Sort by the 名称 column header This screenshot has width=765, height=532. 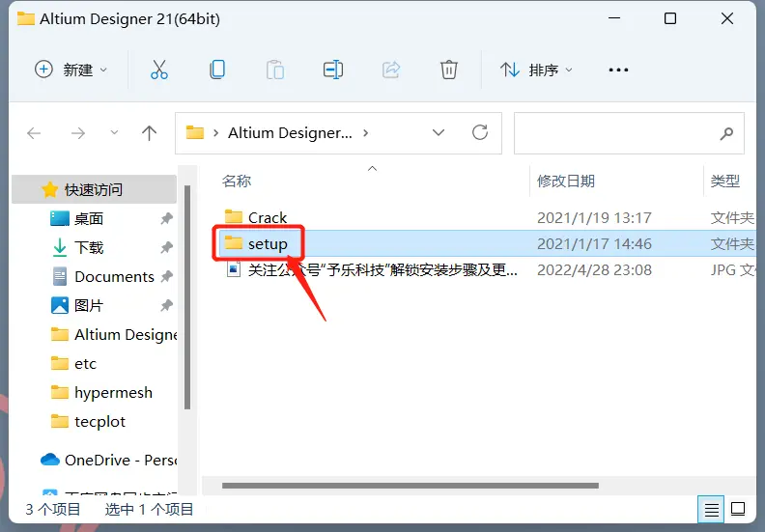coord(237,181)
